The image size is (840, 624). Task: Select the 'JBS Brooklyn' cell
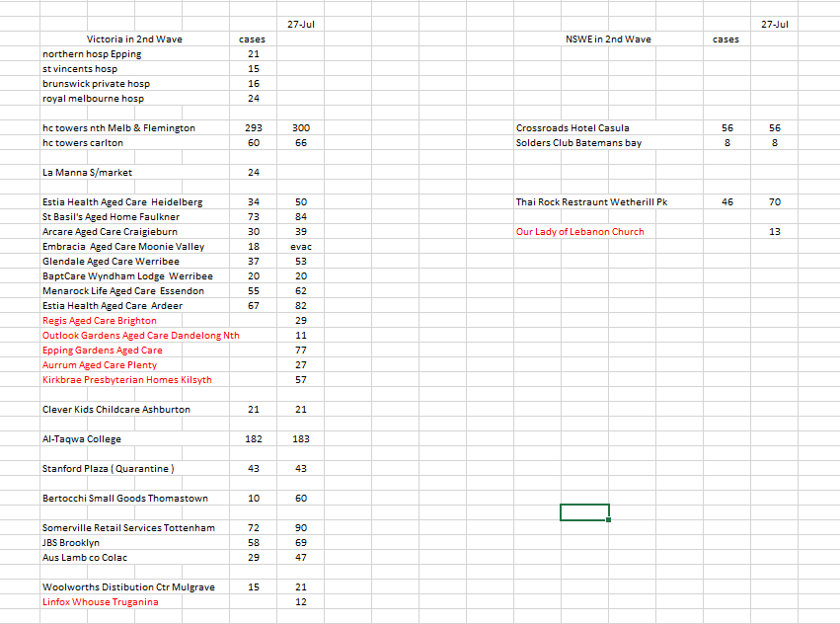[x=71, y=543]
